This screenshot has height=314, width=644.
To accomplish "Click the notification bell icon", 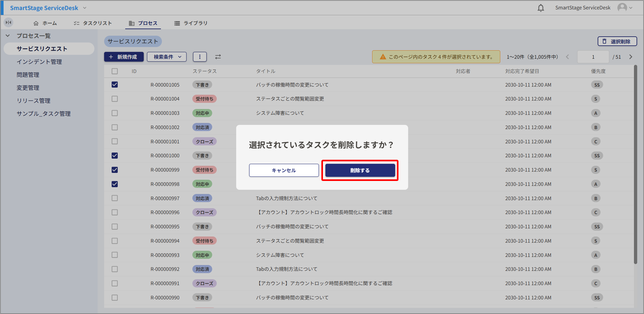I will pyautogui.click(x=541, y=8).
